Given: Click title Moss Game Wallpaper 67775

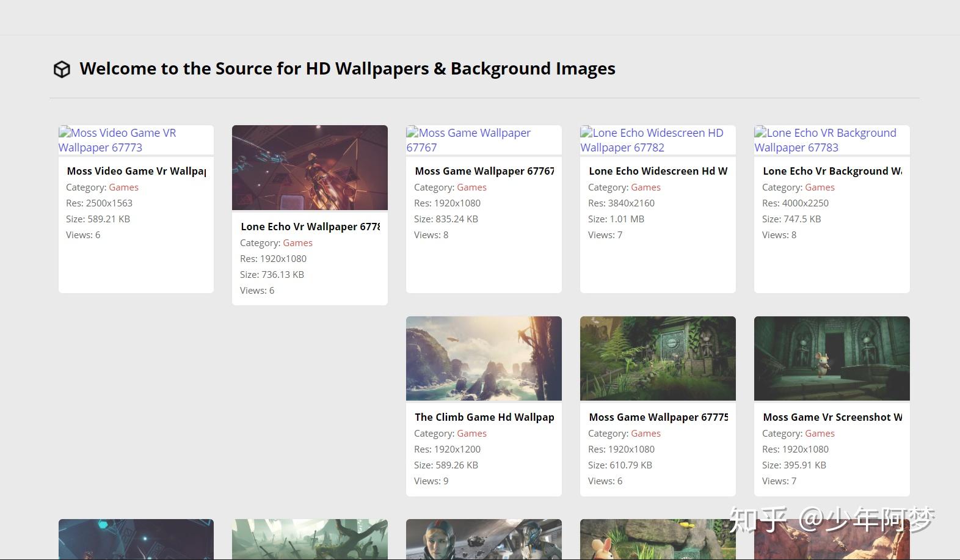Looking at the screenshot, I should (658, 417).
